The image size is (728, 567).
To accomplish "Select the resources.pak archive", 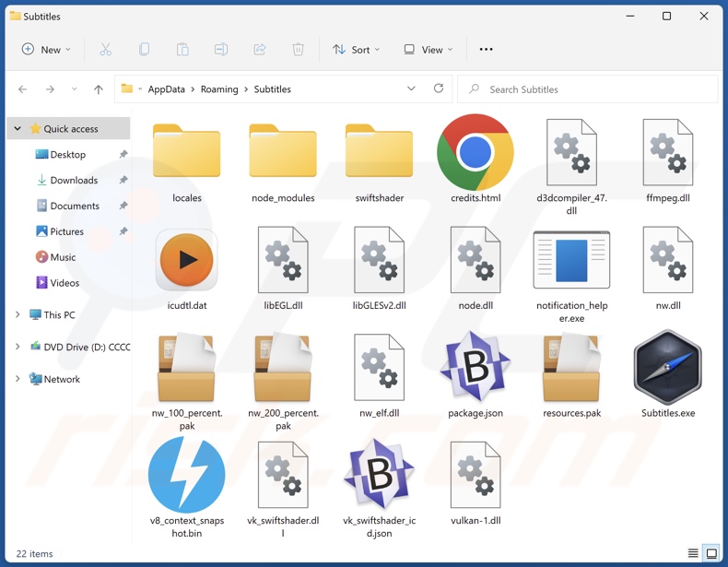I will click(x=571, y=375).
